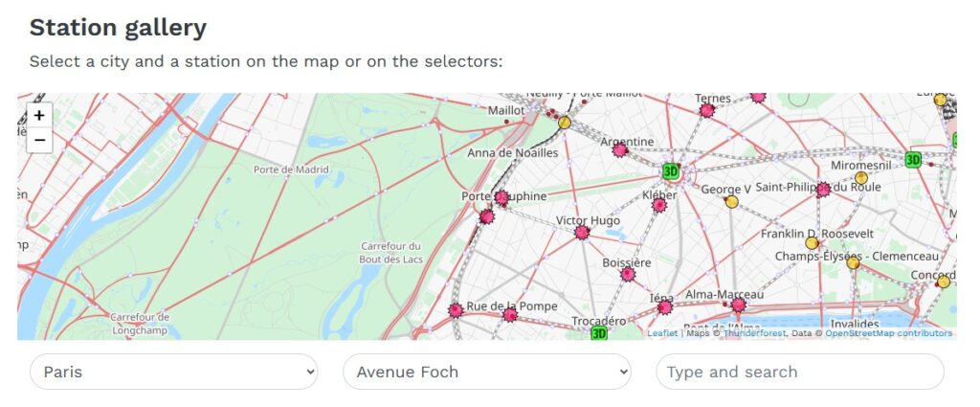This screenshot has height=407, width=980.
Task: Select the Ternes station marker
Action: point(707,110)
